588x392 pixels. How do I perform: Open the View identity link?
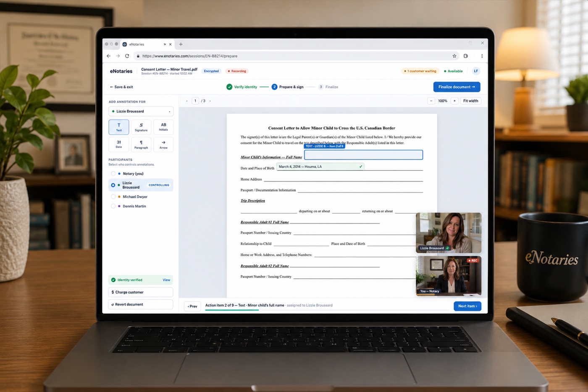tap(166, 280)
